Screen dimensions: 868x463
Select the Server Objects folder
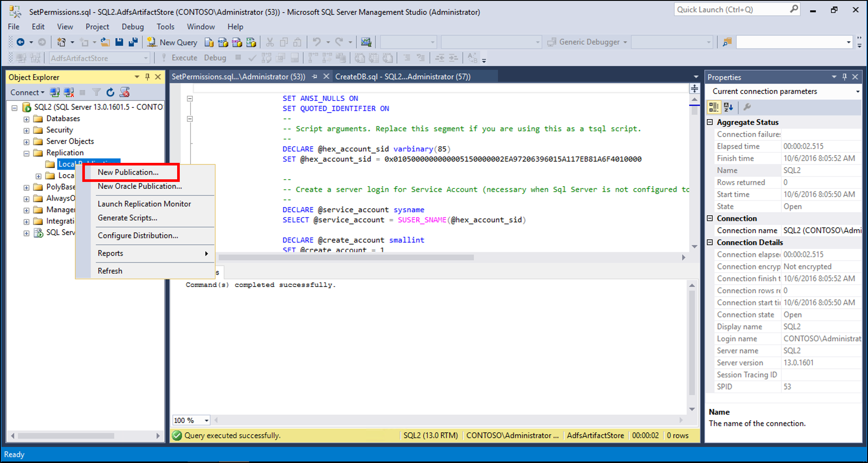pos(70,142)
